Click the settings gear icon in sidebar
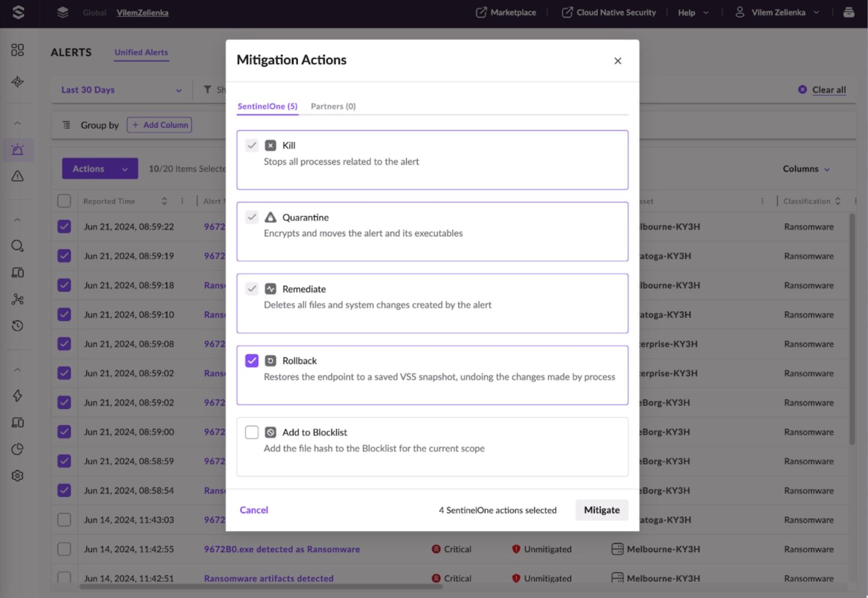Viewport: 868px width, 598px height. [18, 476]
